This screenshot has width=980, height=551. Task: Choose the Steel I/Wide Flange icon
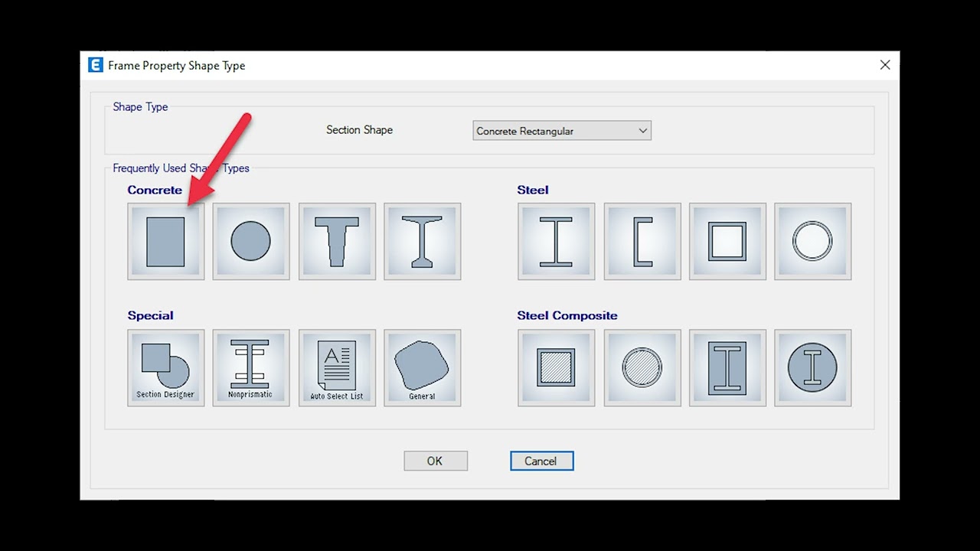[x=556, y=241]
